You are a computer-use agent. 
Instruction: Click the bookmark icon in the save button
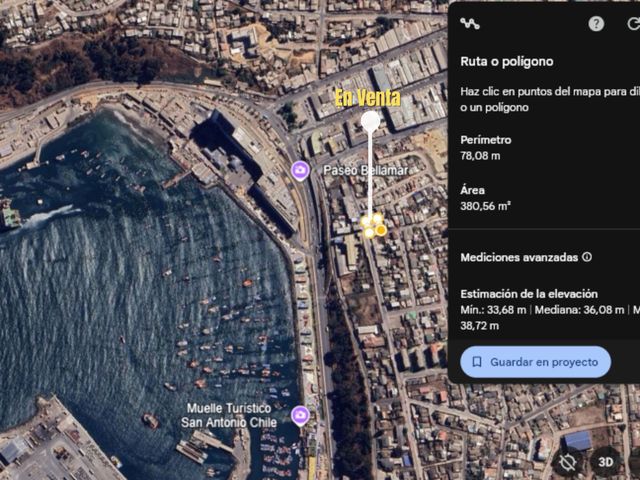[x=477, y=362]
